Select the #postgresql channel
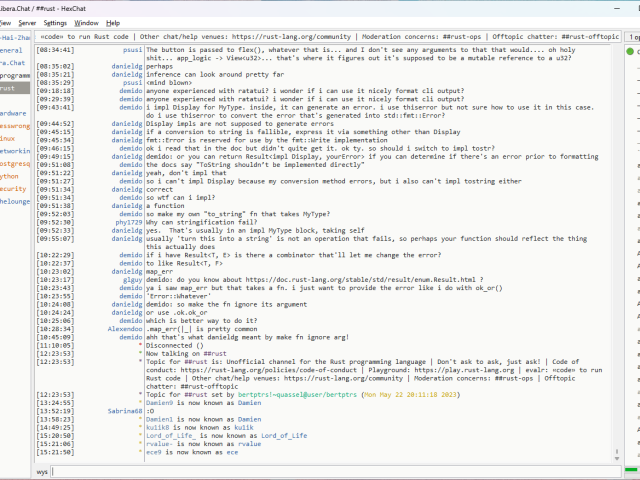This screenshot has width=640, height=480. 14,163
